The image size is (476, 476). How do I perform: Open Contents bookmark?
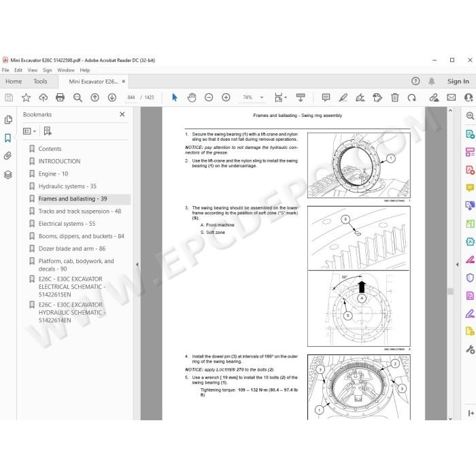point(50,149)
